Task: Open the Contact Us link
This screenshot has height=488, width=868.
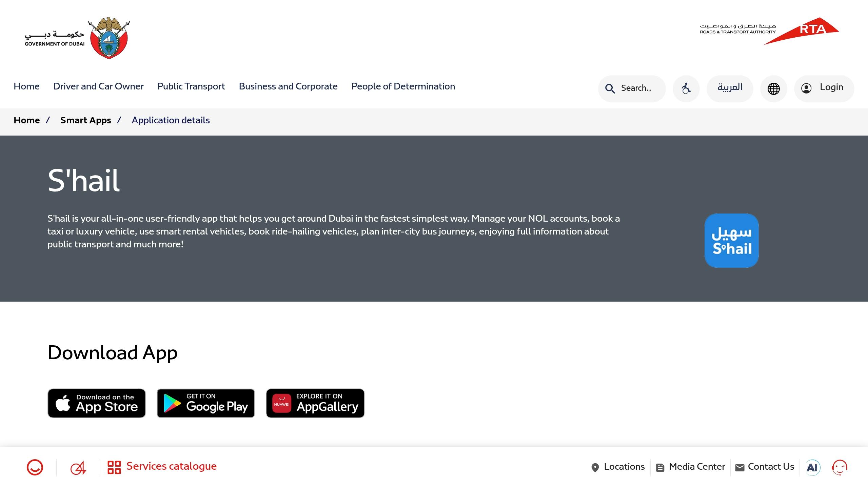Action: tap(771, 467)
